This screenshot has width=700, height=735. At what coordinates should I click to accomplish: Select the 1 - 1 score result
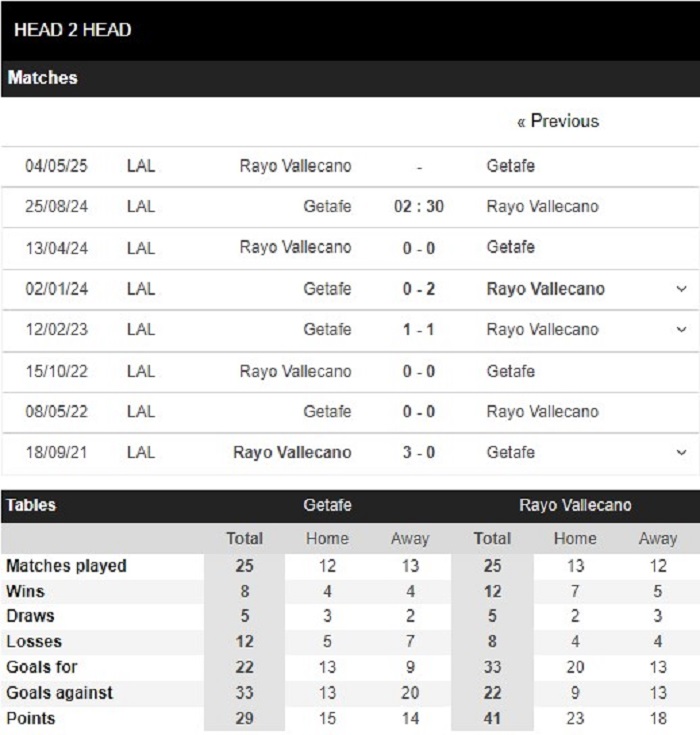419,330
